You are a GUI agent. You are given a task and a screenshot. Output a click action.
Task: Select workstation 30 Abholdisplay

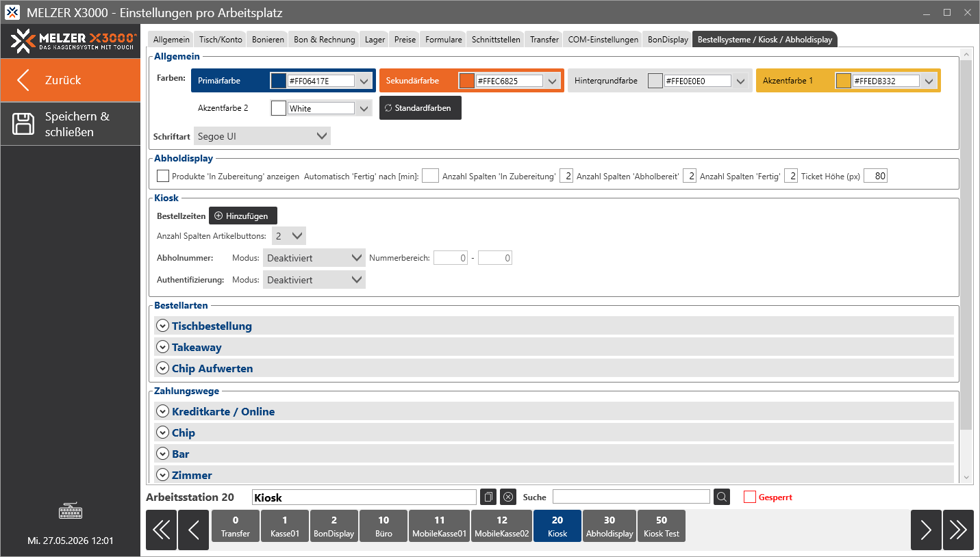(610, 526)
